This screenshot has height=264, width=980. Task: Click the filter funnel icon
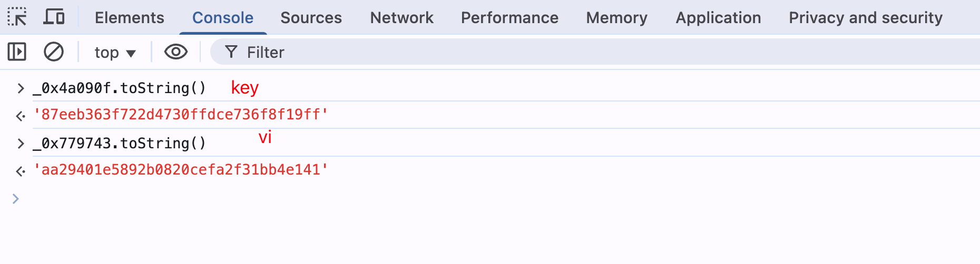(x=231, y=52)
